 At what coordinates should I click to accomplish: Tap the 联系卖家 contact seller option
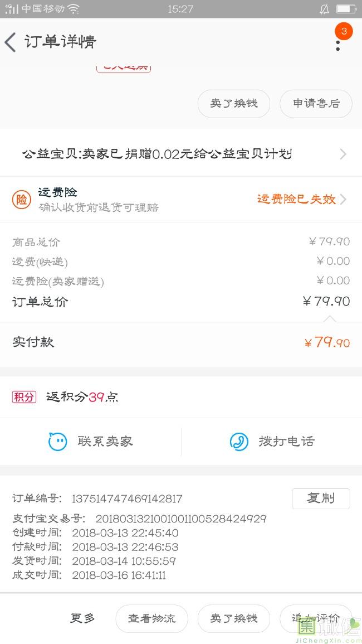105,442
